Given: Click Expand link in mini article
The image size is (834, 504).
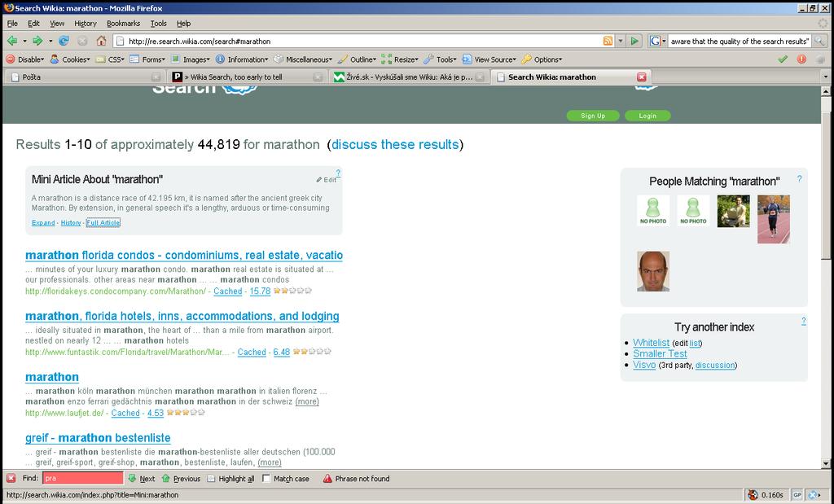Looking at the screenshot, I should [43, 223].
